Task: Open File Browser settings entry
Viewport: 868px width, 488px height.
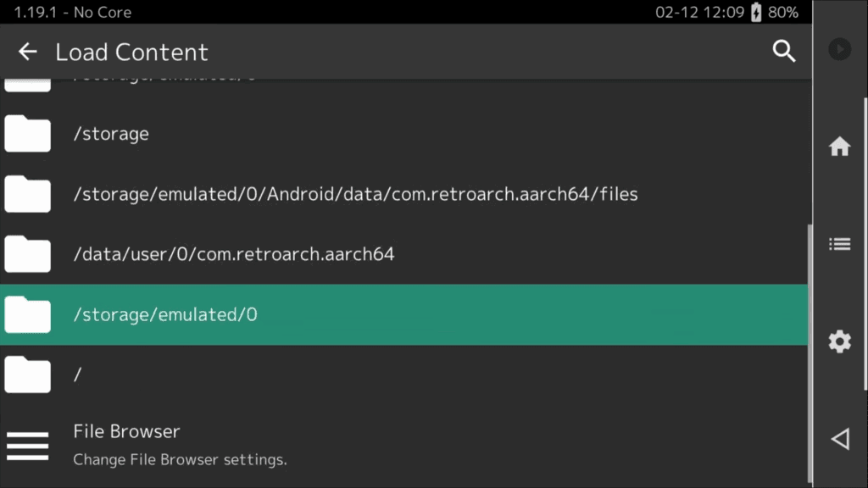Action: tap(126, 432)
